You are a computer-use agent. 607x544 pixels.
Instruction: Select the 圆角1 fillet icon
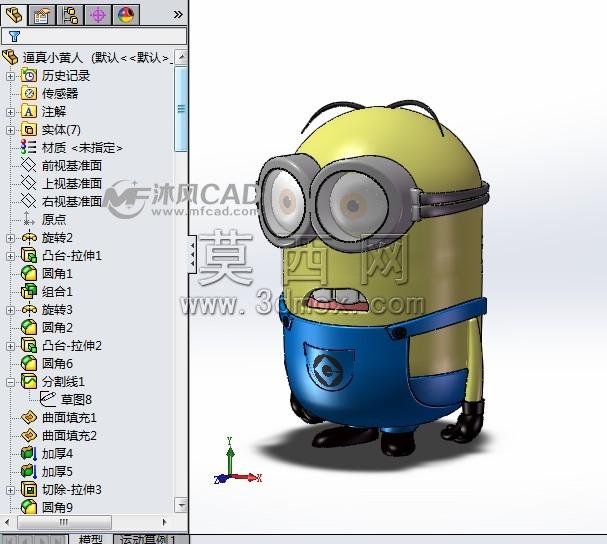[x=29, y=273]
